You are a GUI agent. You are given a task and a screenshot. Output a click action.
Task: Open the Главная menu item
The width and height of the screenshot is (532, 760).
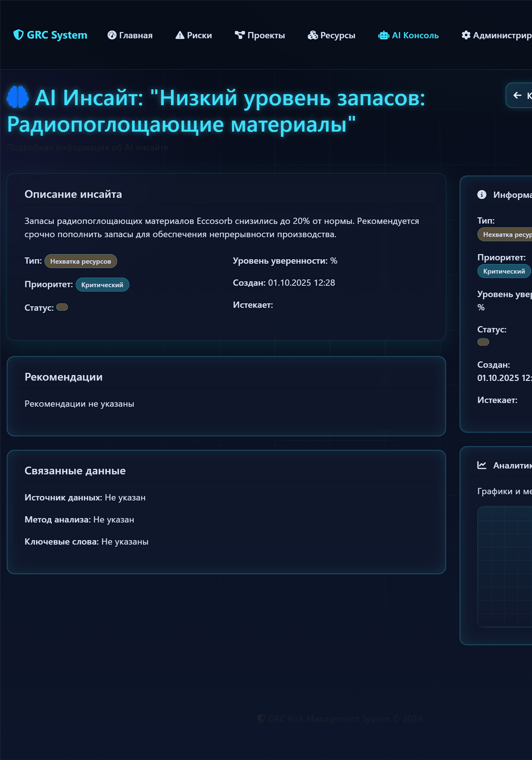130,35
